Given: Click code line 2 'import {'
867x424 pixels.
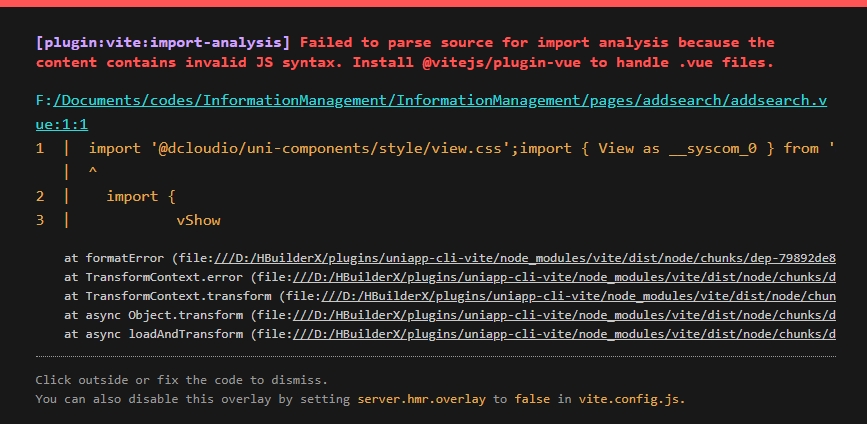Looking at the screenshot, I should [140, 196].
